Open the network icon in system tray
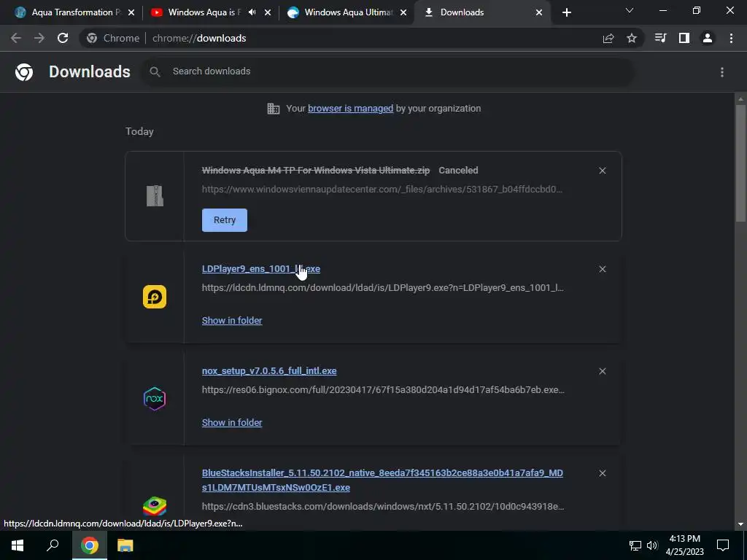The width and height of the screenshot is (747, 560). [635, 545]
